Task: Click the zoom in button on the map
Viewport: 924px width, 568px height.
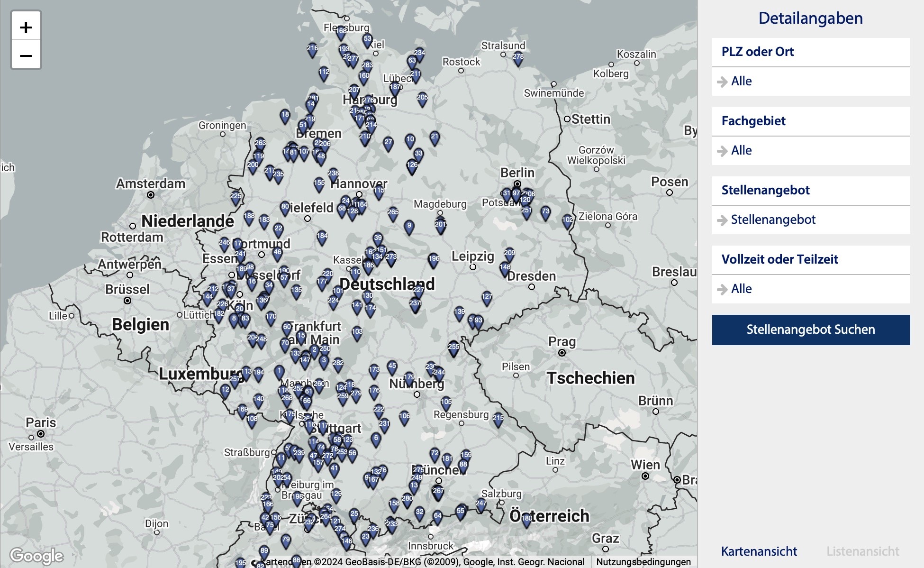Action: [x=26, y=28]
